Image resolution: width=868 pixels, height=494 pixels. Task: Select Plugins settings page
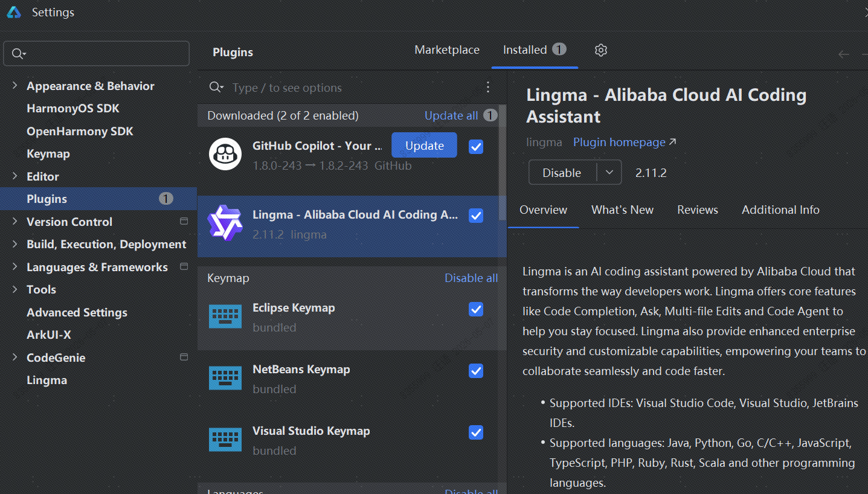point(98,199)
